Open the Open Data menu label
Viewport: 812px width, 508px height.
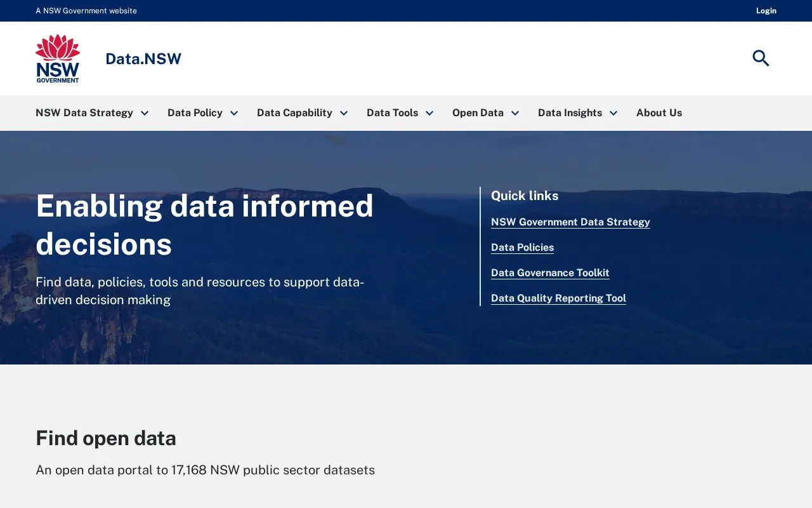(x=478, y=112)
